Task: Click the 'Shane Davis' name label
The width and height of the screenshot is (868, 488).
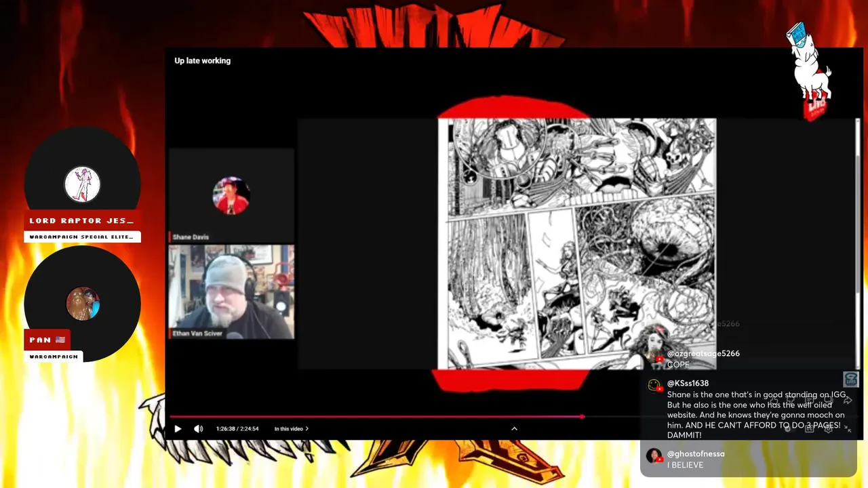Action: [191, 237]
